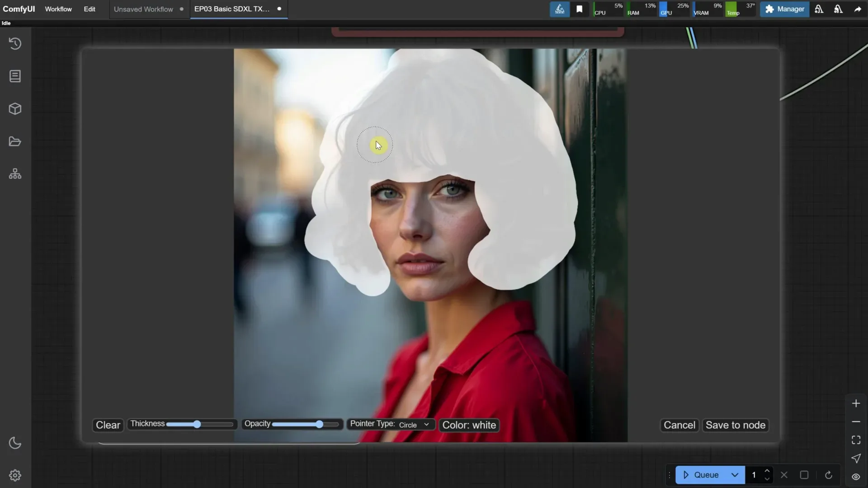The height and width of the screenshot is (488, 868).
Task: Toggle dark theme with the moon icon
Action: (15, 443)
